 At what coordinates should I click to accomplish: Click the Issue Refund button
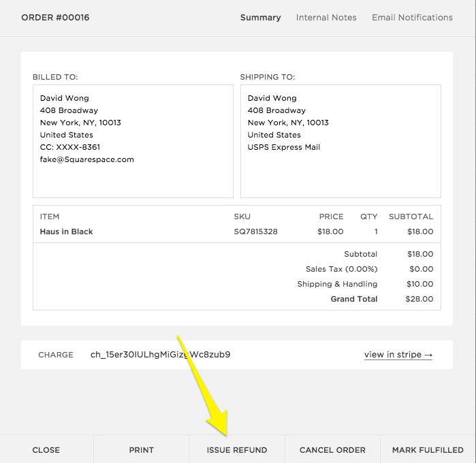(237, 450)
